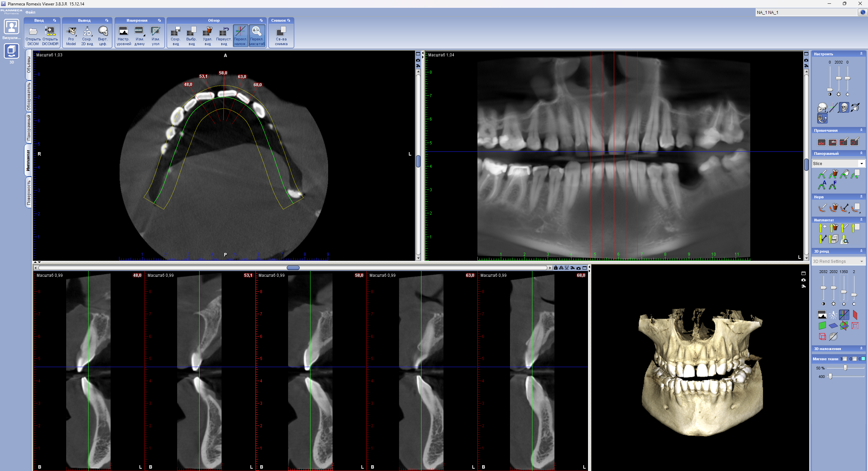Image resolution: width=868 pixels, height=471 pixels.
Task: Click the Сохр. вид save view icon
Action: pyautogui.click(x=175, y=36)
